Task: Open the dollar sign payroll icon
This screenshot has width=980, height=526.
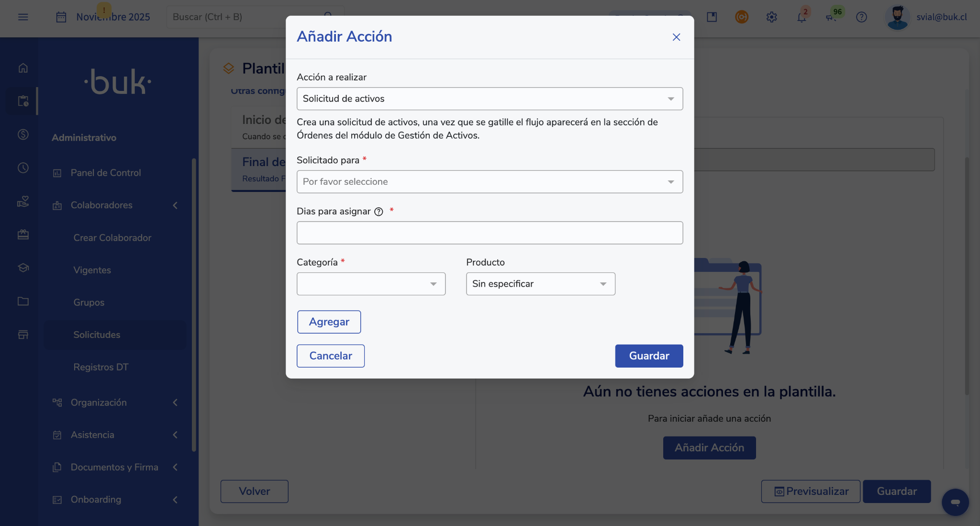Action: [23, 134]
